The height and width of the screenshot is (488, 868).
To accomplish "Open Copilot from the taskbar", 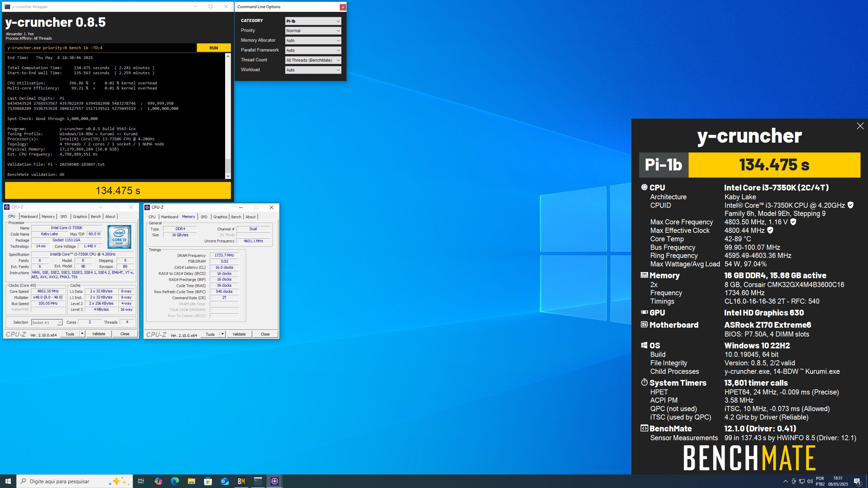I will [158, 481].
